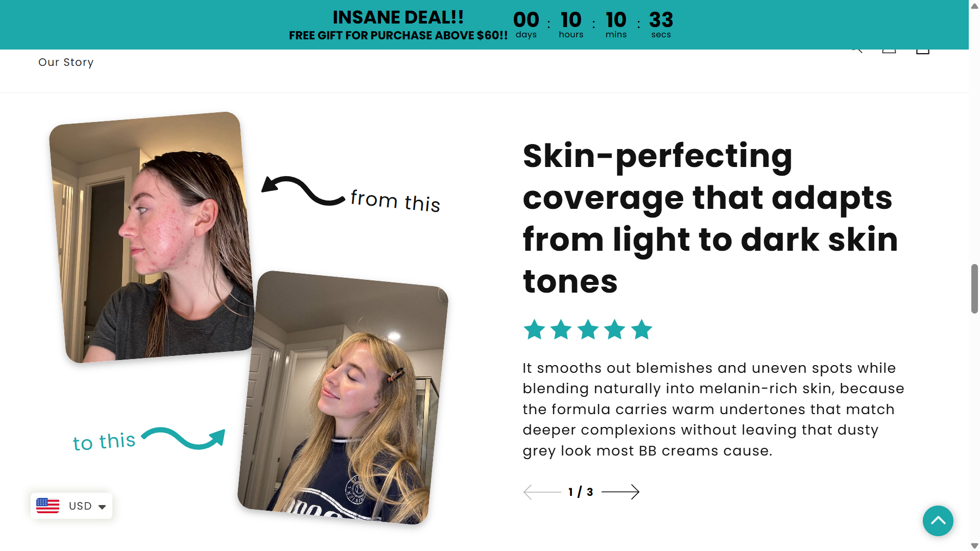
Task: Expand the USD currency dropdown arrow
Action: pos(102,507)
